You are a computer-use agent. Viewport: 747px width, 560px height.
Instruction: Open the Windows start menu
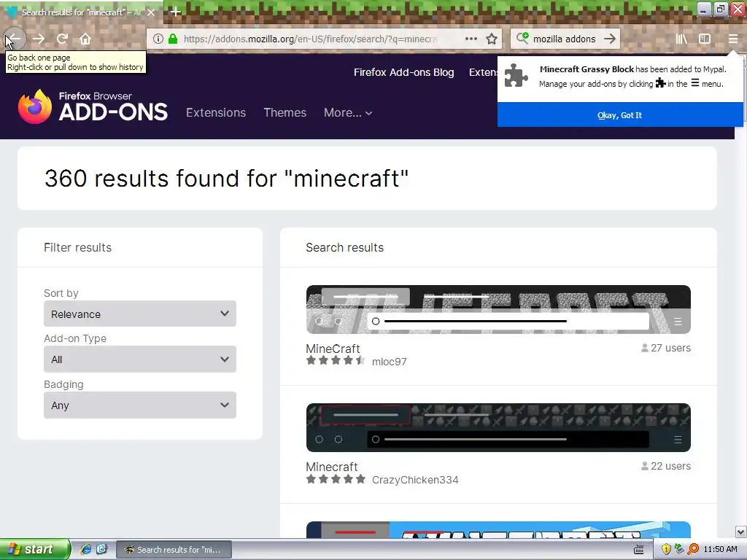[35, 550]
